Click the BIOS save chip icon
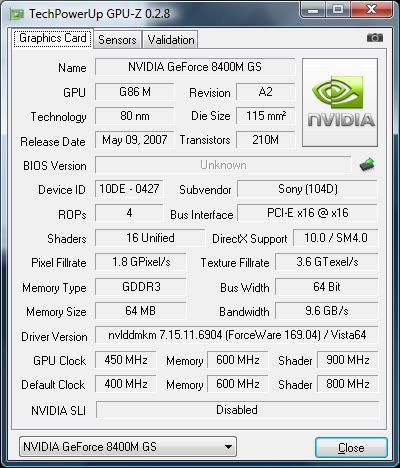This screenshot has height=468, width=400. point(367,165)
